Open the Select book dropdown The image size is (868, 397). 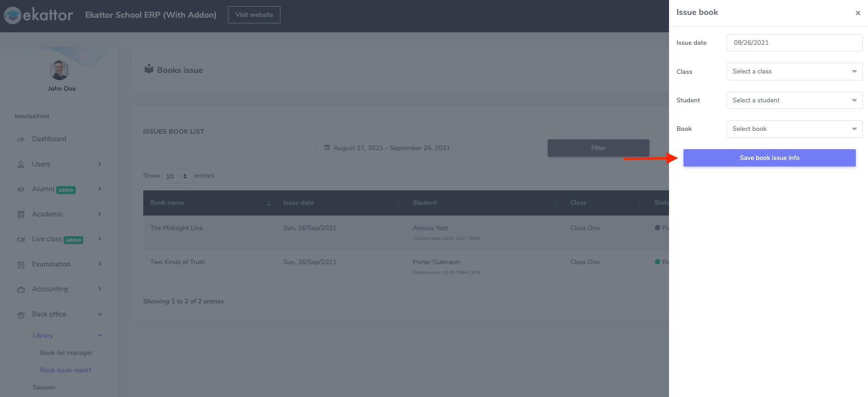794,129
